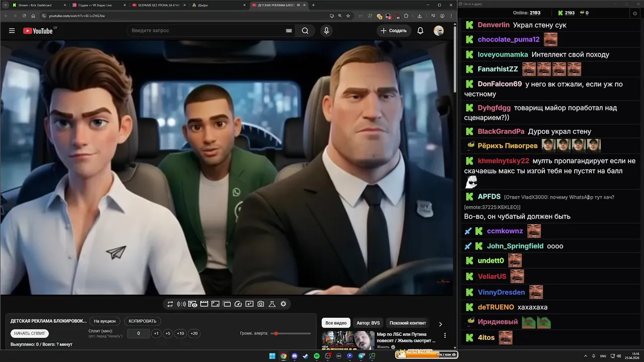This screenshot has height=362, width=644.
Task: Open Chrome extensions puzzle icon
Action: coord(406,16)
